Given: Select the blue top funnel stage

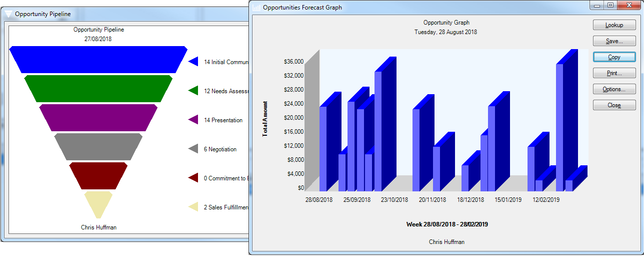Looking at the screenshot, I should 98,59.
